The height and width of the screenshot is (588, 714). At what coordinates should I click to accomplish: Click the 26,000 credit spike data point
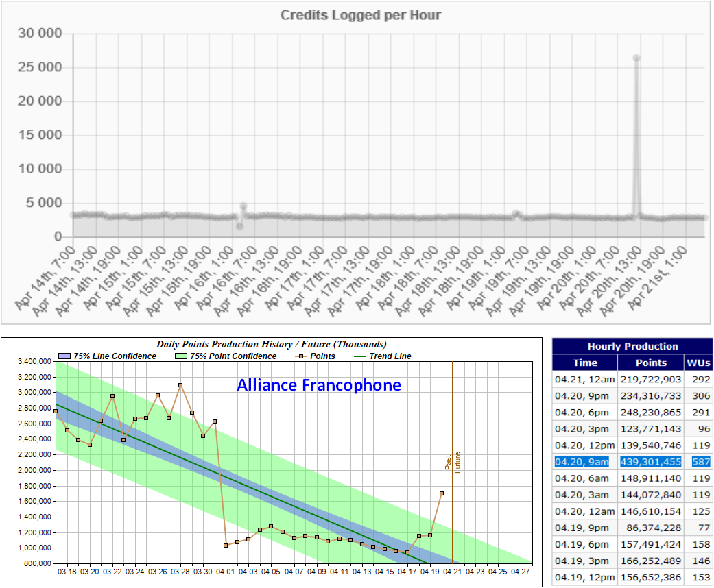(x=636, y=58)
